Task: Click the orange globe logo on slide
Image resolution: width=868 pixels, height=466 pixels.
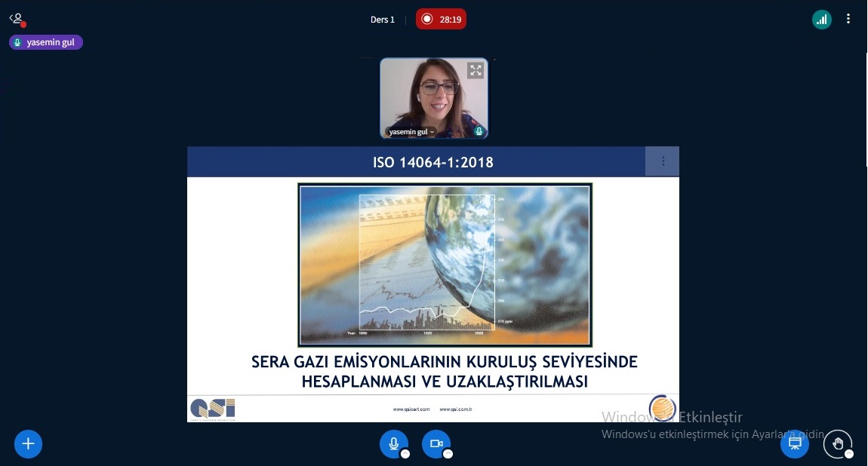Action: tap(663, 408)
